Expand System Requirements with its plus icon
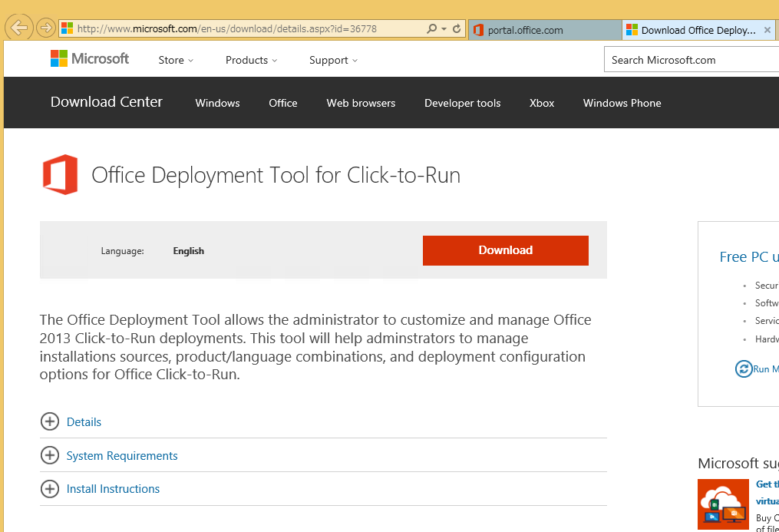This screenshot has height=532, width=779. [x=50, y=455]
